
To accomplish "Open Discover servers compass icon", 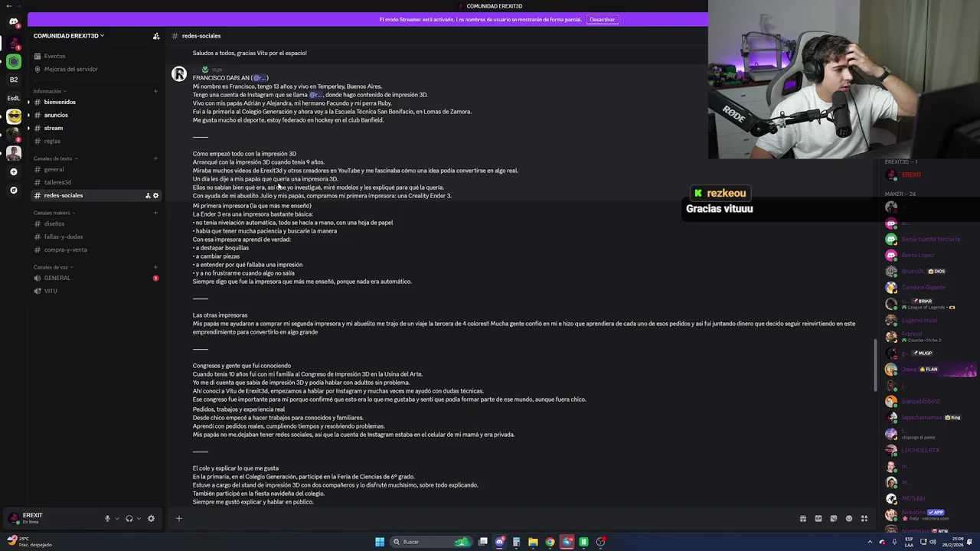I will (x=14, y=190).
